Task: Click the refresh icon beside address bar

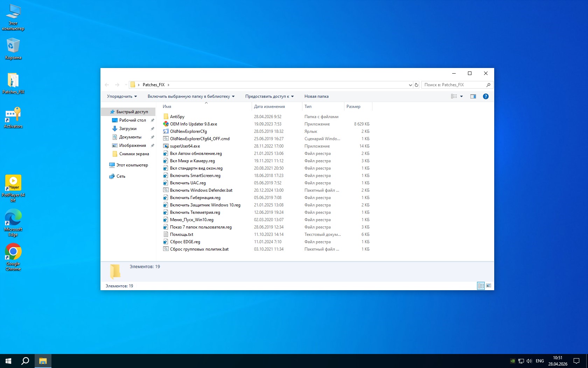Action: [x=416, y=85]
